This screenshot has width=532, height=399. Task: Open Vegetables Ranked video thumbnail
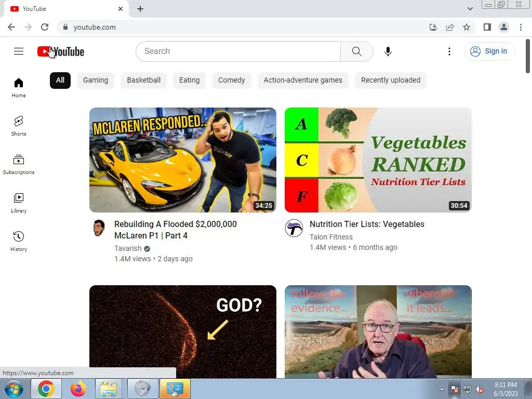[378, 160]
